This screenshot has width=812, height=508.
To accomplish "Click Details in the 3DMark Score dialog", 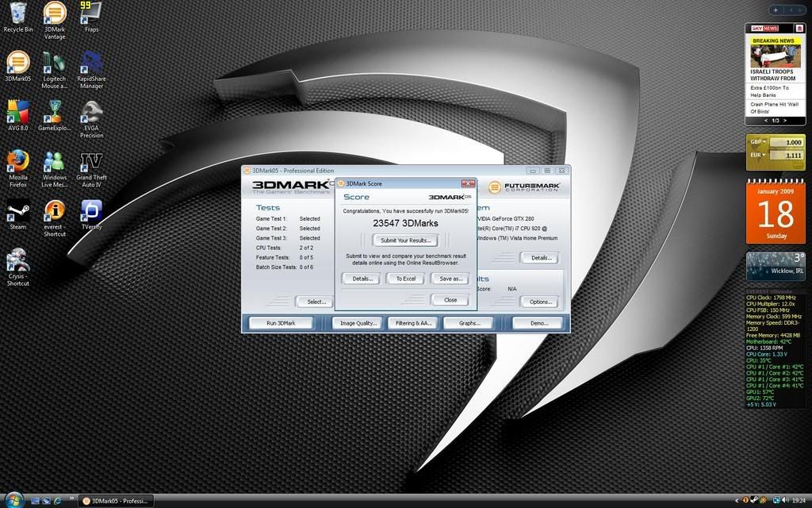I will [x=362, y=279].
